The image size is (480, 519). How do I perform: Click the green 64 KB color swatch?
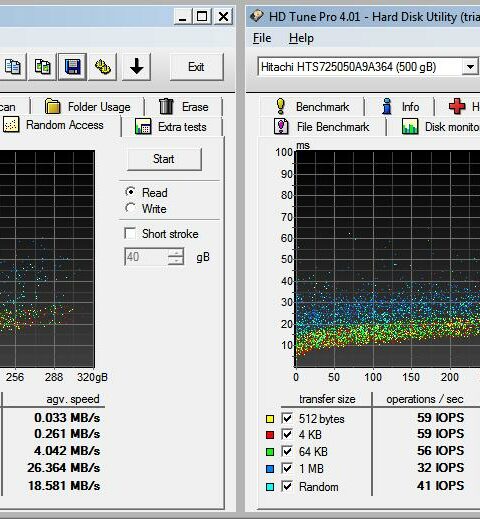pyautogui.click(x=270, y=452)
